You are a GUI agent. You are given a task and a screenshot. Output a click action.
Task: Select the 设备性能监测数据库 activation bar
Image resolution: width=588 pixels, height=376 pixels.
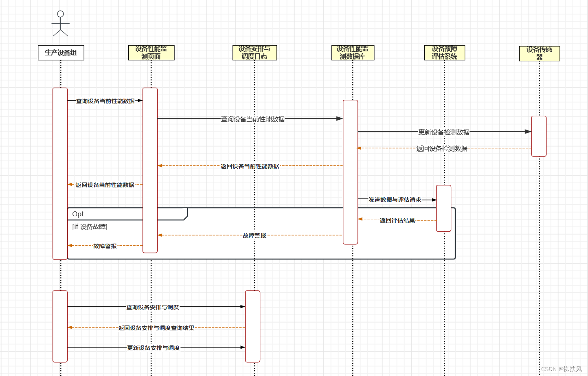[x=351, y=172]
